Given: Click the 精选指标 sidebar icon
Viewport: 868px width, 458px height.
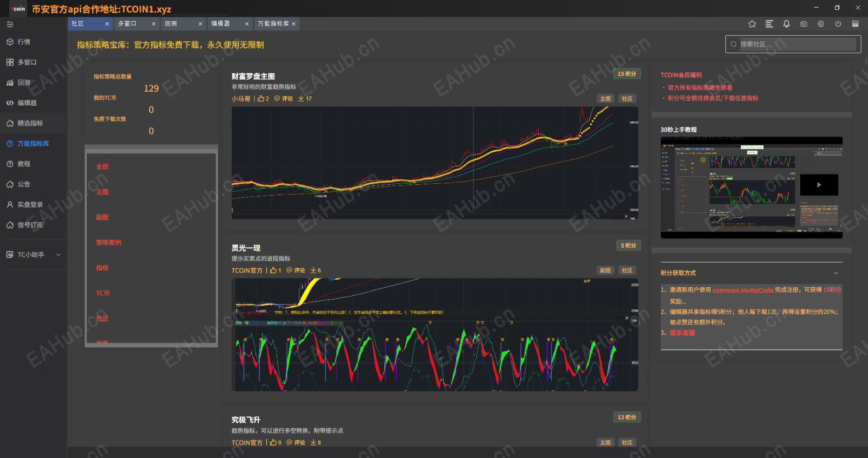Looking at the screenshot, I should [x=10, y=123].
